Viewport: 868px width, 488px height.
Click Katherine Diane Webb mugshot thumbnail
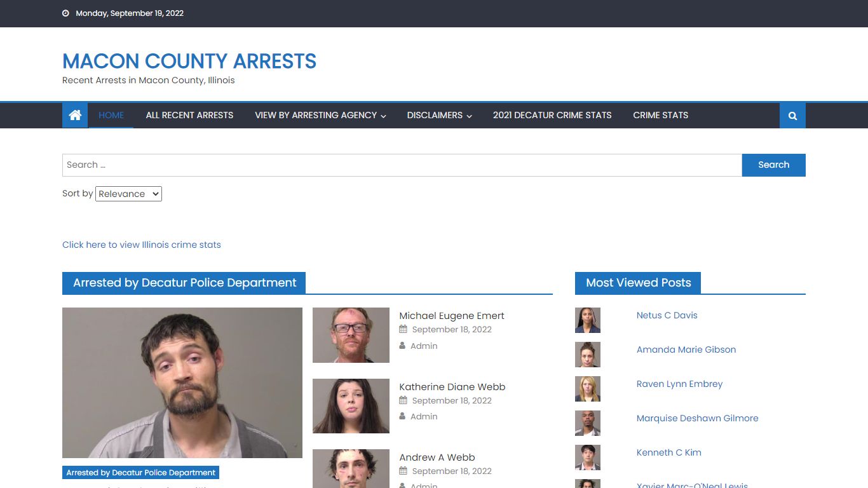point(351,406)
